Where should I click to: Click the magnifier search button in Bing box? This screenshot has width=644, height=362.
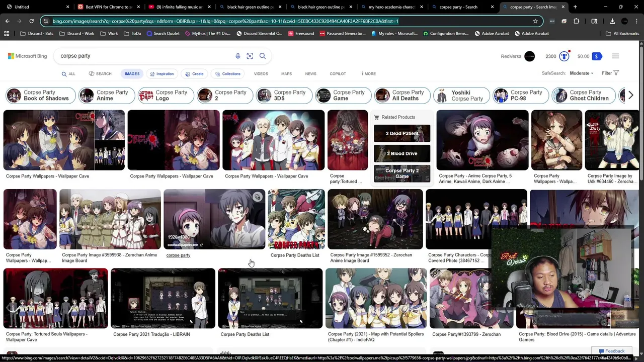pos(263,56)
